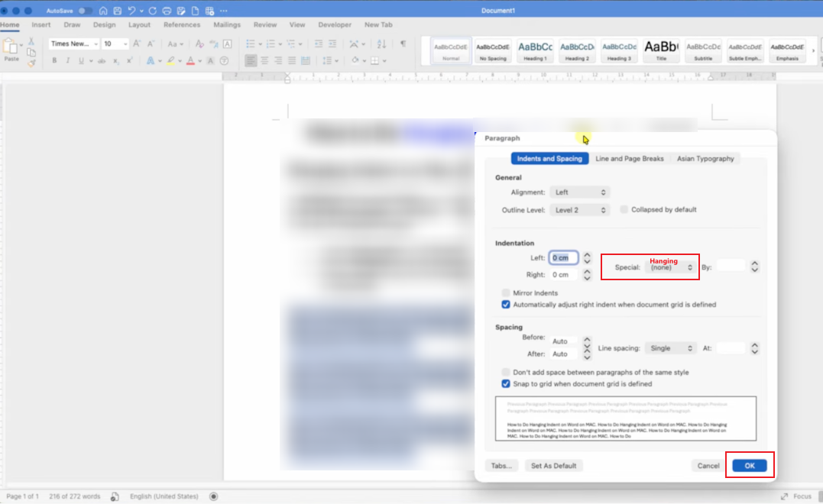The image size is (823, 504).
Task: Open the Tabs dialog
Action: (501, 464)
